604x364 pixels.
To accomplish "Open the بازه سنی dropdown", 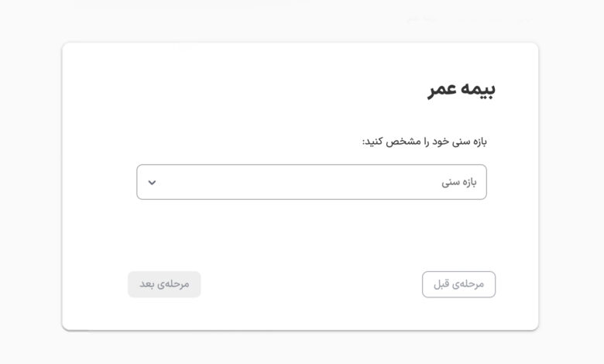I will coord(311,182).
